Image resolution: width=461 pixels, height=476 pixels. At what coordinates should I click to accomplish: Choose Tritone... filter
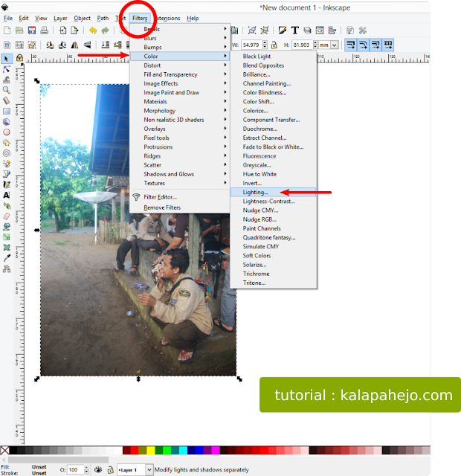tap(273, 283)
